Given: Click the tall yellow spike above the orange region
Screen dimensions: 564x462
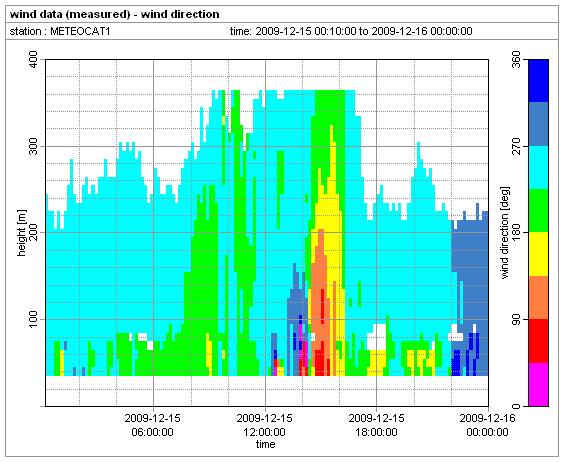Looking at the screenshot, I should tap(332, 162).
